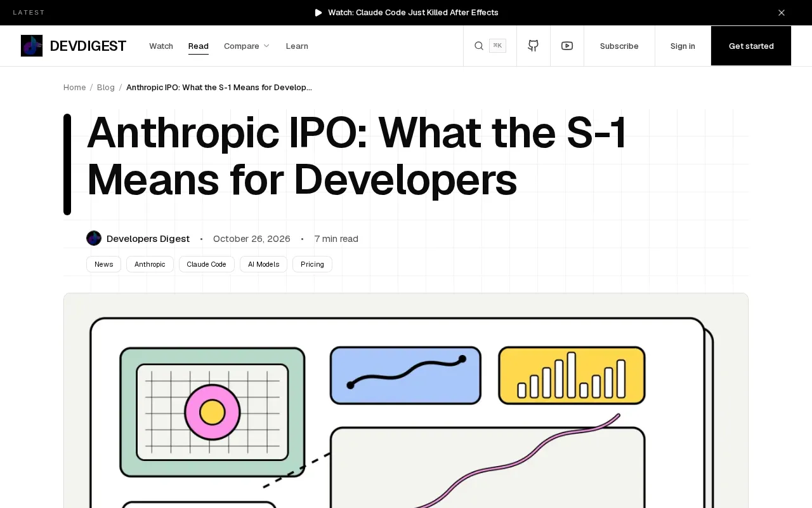Click Sign in
This screenshot has height=508, width=812.
683,46
